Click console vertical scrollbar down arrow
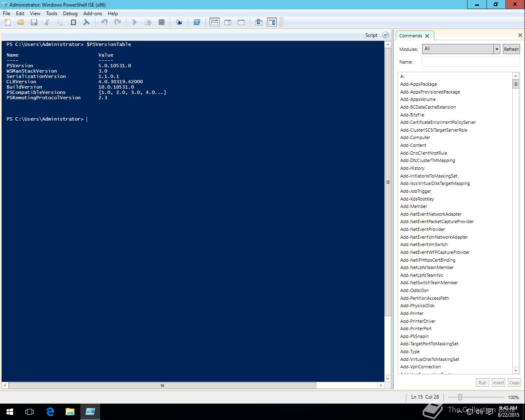 (x=388, y=378)
